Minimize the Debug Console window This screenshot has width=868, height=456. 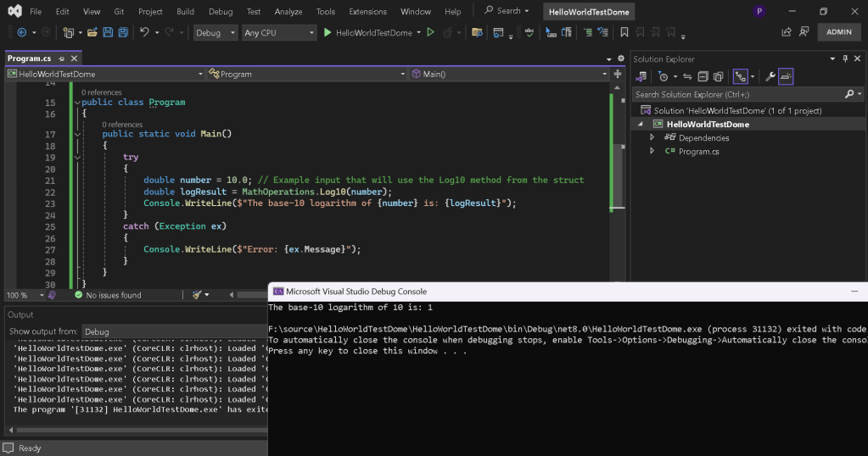[854, 292]
